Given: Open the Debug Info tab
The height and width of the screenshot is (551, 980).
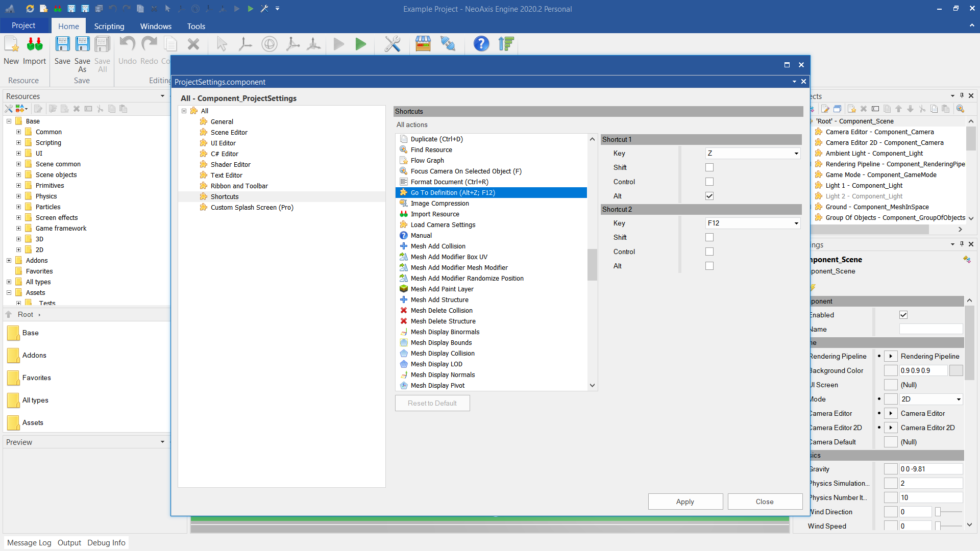Looking at the screenshot, I should (x=106, y=542).
